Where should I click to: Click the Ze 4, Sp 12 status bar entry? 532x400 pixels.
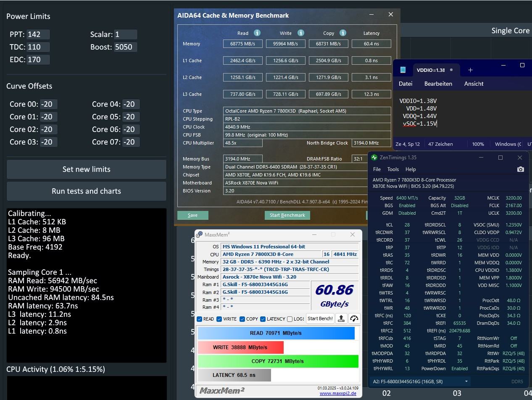pos(408,144)
